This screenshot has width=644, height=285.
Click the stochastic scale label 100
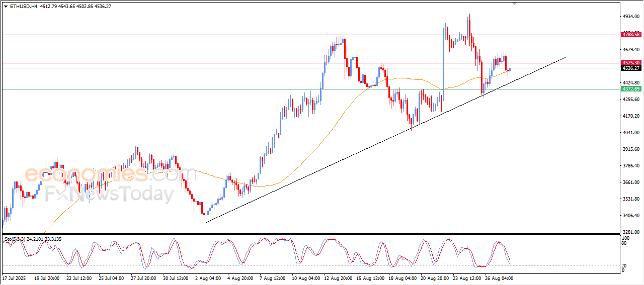[x=626, y=238]
